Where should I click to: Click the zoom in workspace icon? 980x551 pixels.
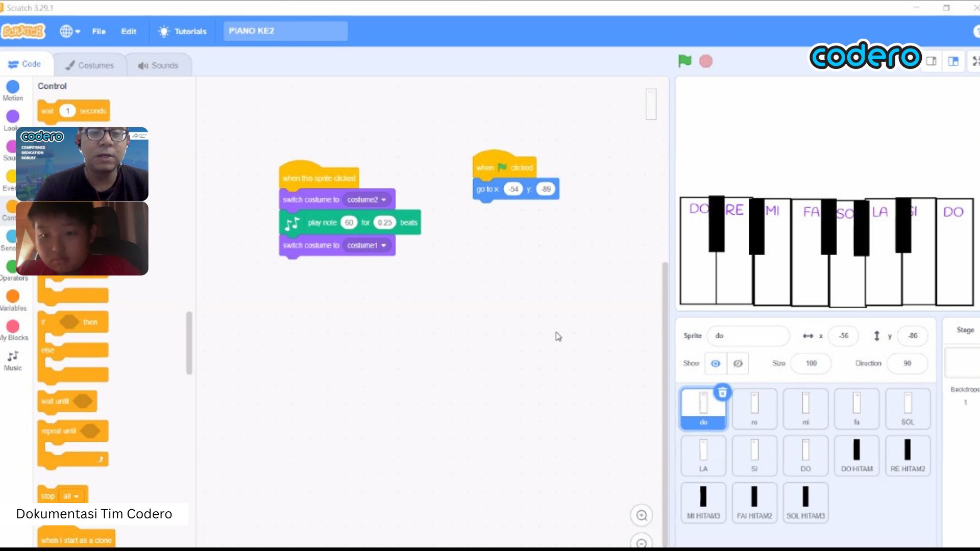pos(642,515)
